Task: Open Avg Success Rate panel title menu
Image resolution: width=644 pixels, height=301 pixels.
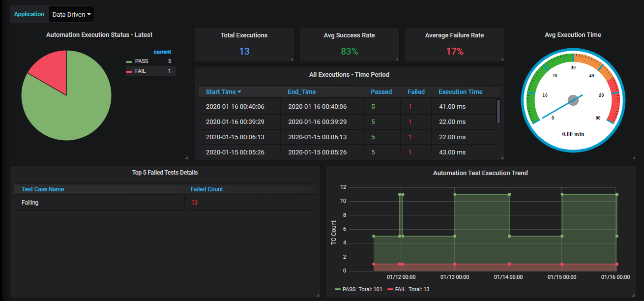Action: 349,35
